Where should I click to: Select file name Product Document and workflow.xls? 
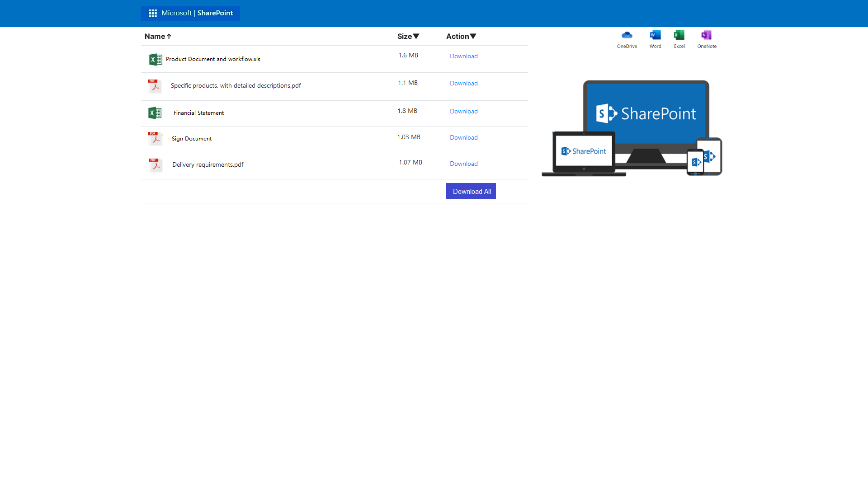coord(213,59)
